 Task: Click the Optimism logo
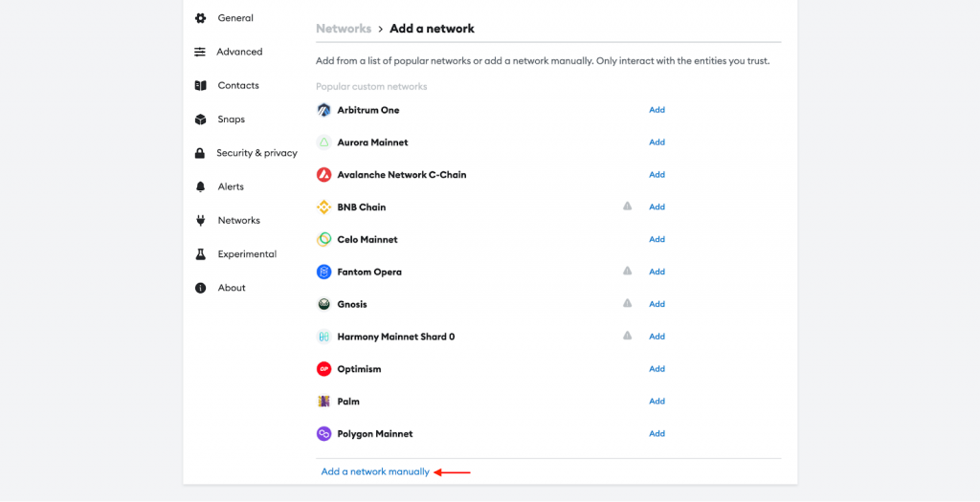[323, 369]
